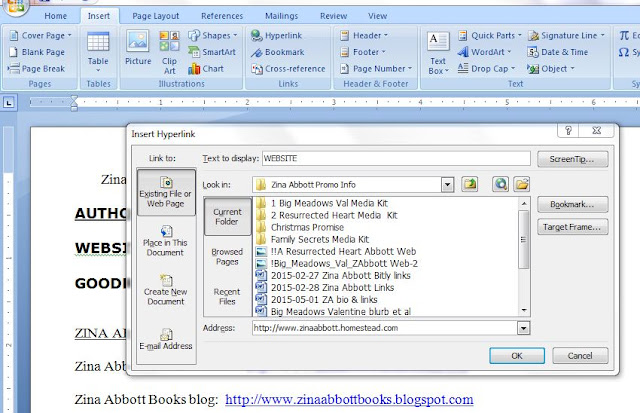640x413 pixels.
Task: Select 2015-05-01 ZA bio & links
Action: point(316,300)
